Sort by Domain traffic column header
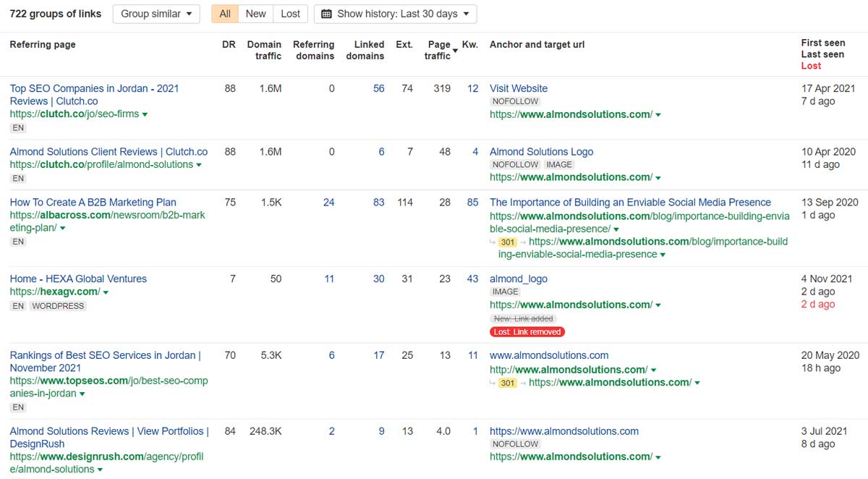Image resolution: width=868 pixels, height=479 pixels. 265,50
